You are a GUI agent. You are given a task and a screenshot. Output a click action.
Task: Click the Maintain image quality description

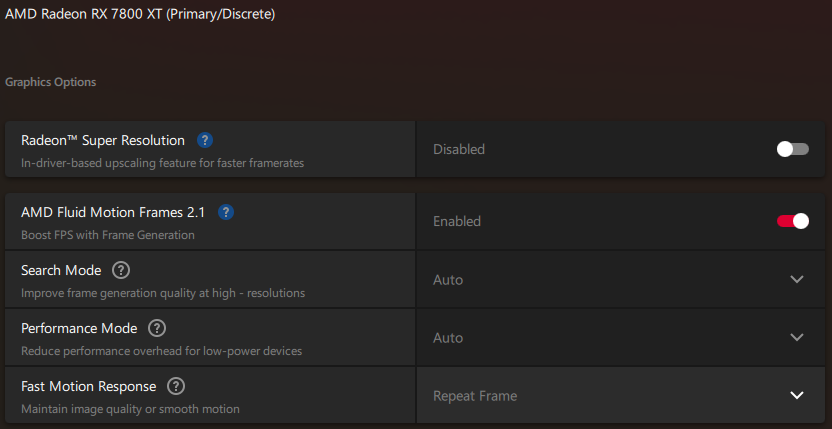click(130, 409)
